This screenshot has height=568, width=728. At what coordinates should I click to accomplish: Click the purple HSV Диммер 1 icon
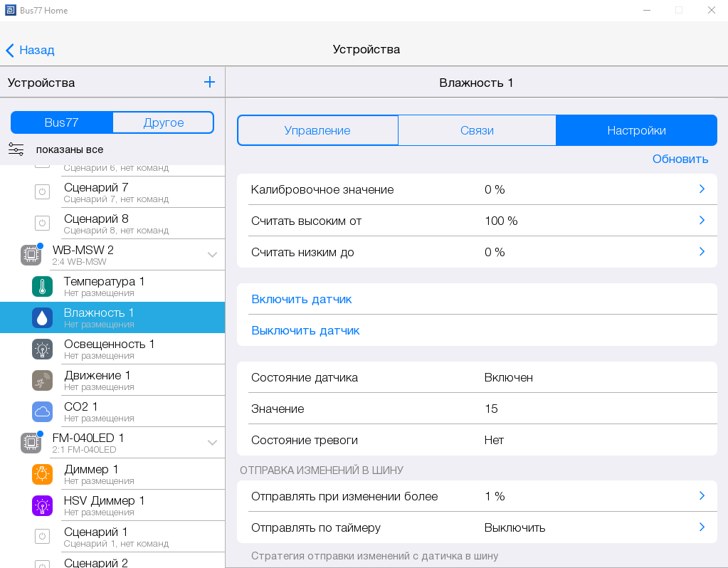pos(42,505)
